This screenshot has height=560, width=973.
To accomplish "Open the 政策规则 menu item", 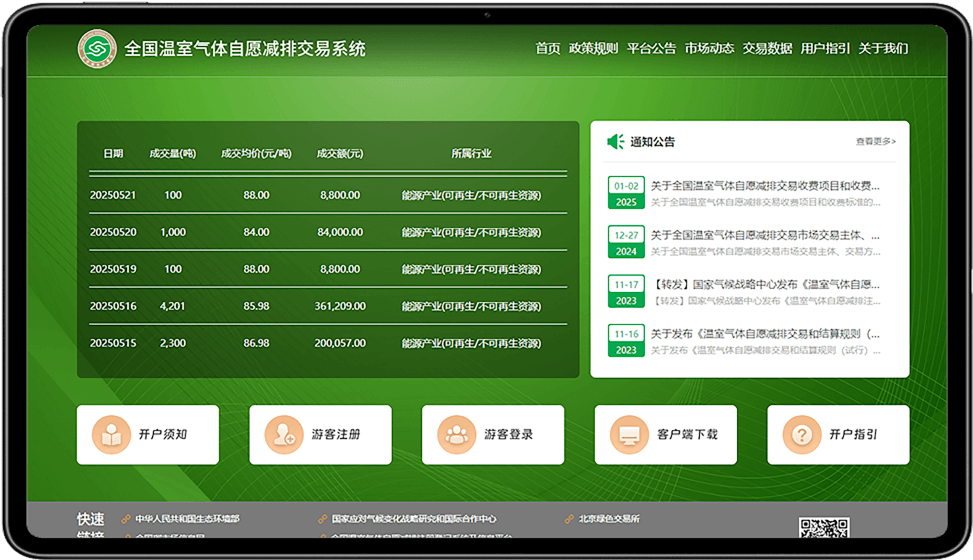I will point(593,48).
